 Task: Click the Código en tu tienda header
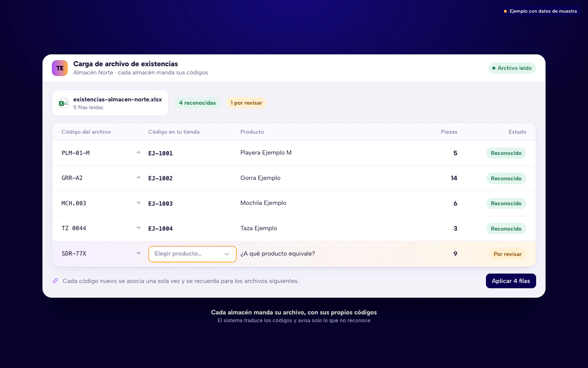pyautogui.click(x=174, y=132)
